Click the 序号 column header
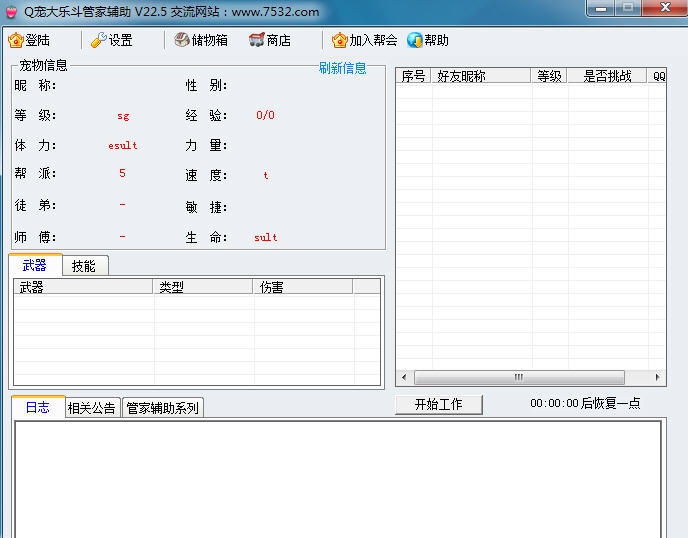Image resolution: width=688 pixels, height=538 pixels. pyautogui.click(x=413, y=76)
